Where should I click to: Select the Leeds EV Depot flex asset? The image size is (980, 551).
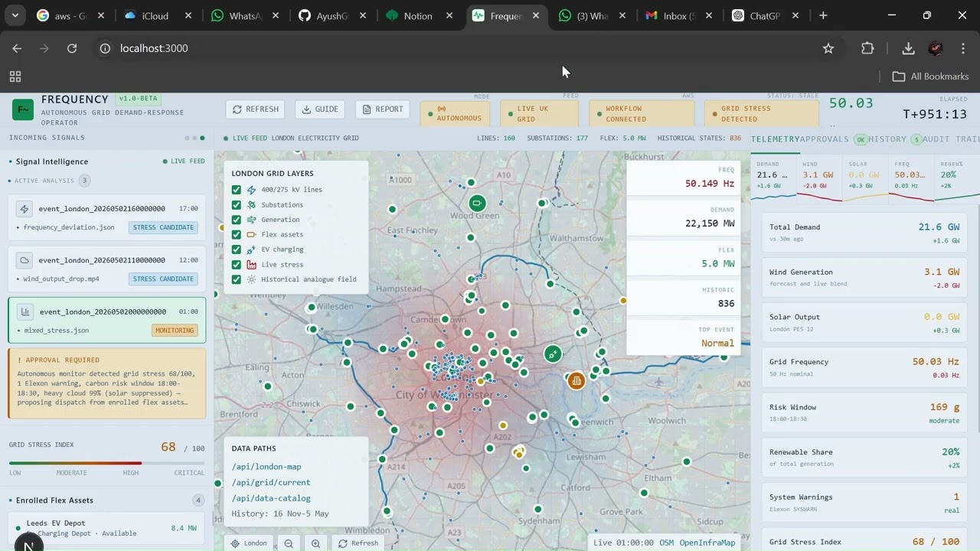(x=107, y=528)
